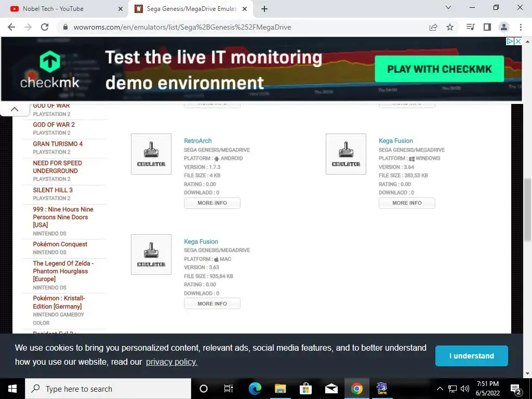Collapse the banner with the up chevron
Screen dimensions: 532x399
pos(14,109)
